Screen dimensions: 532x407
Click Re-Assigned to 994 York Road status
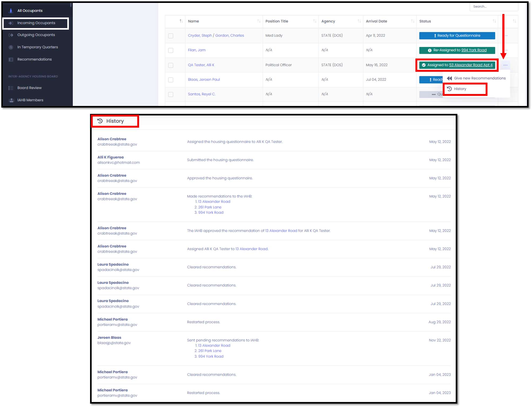pyautogui.click(x=457, y=50)
